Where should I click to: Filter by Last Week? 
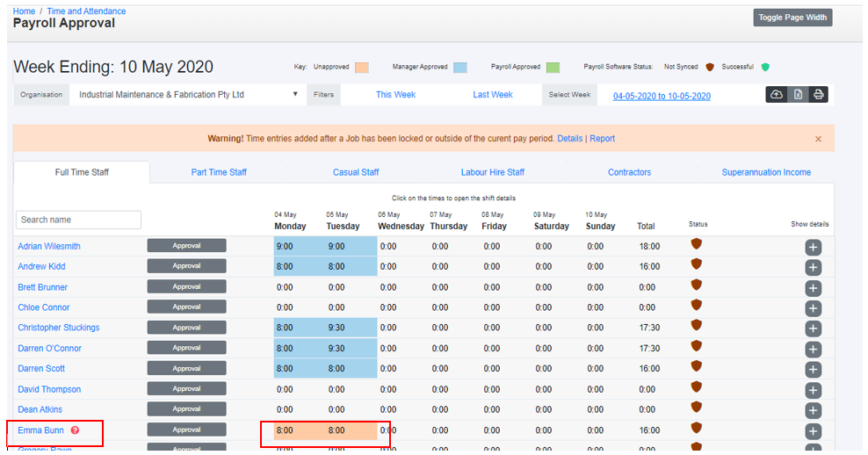pos(493,95)
